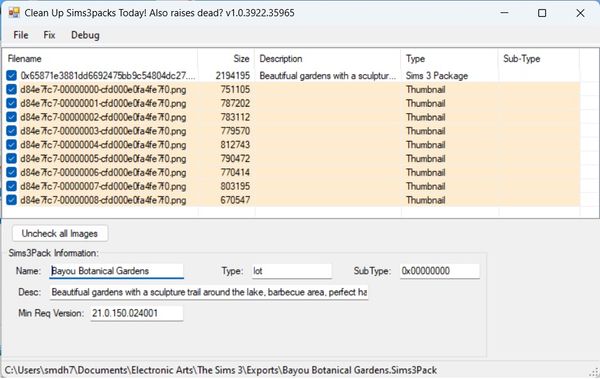Click the size value 751105
The image size is (600, 379).
pos(235,89)
